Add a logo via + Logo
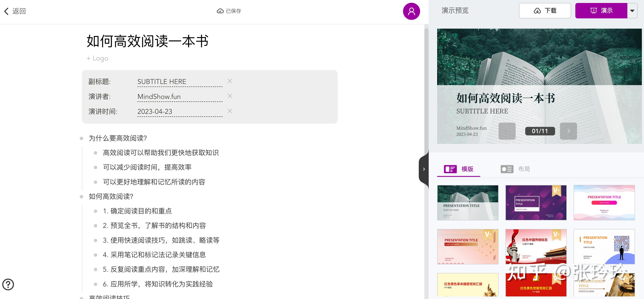 pos(97,58)
